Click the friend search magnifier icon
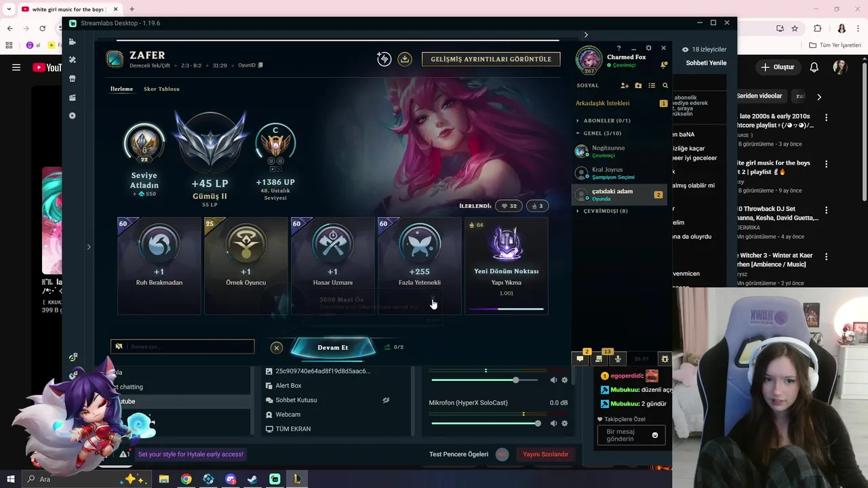This screenshot has height=488, width=868. pos(665,85)
